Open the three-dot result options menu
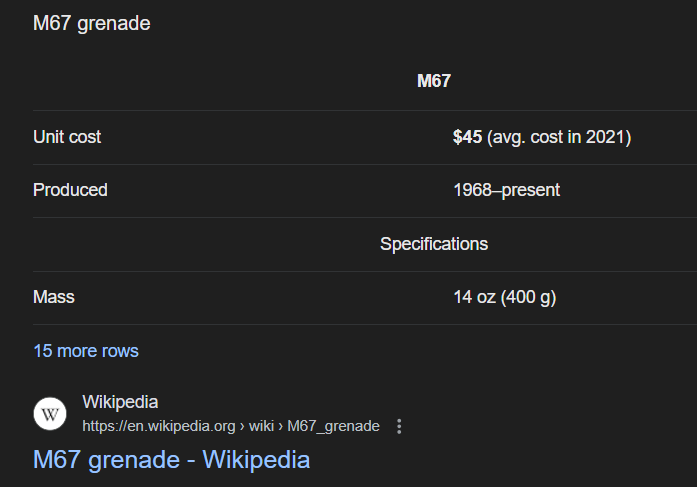The image size is (697, 487). (399, 426)
